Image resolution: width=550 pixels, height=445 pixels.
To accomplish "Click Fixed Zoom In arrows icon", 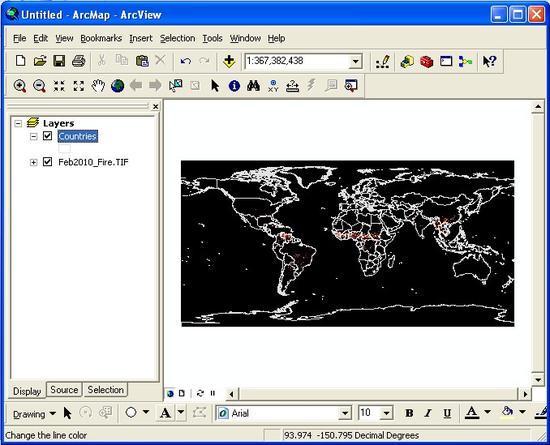I will coord(59,86).
